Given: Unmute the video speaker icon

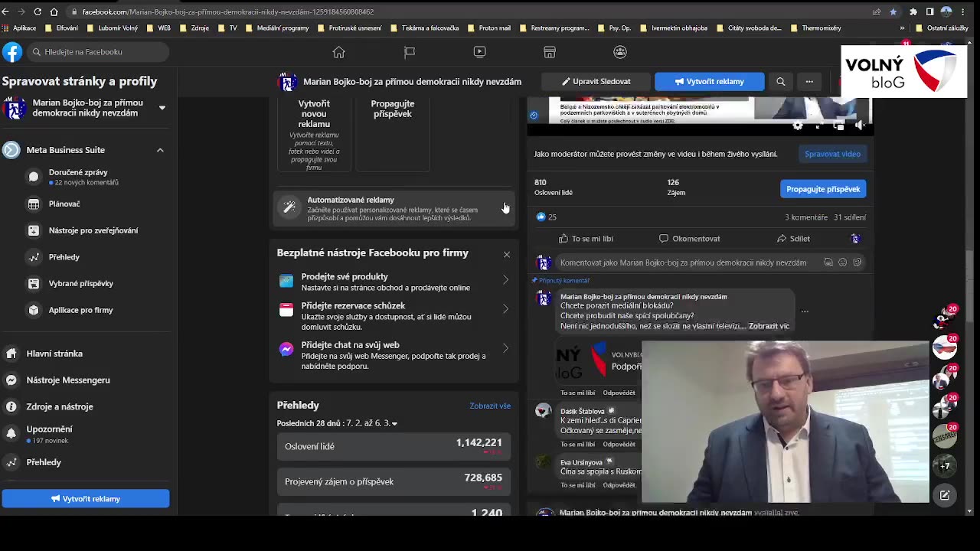Looking at the screenshot, I should (859, 126).
